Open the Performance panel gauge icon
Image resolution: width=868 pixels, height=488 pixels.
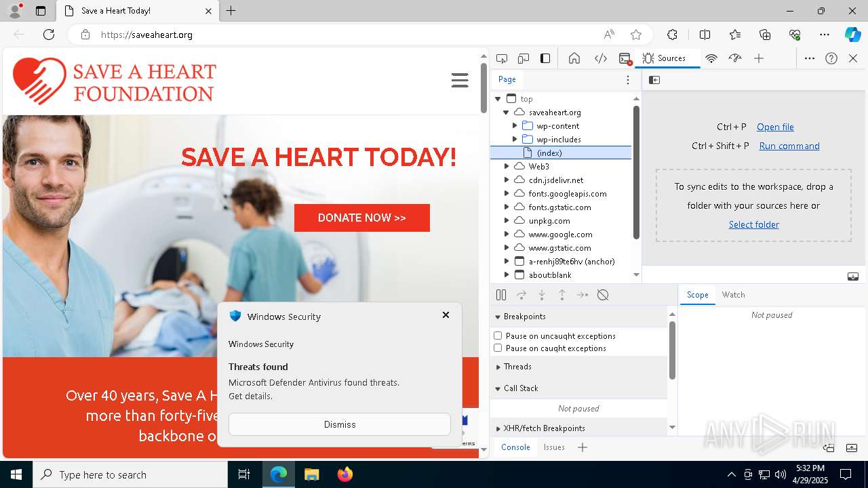point(735,58)
